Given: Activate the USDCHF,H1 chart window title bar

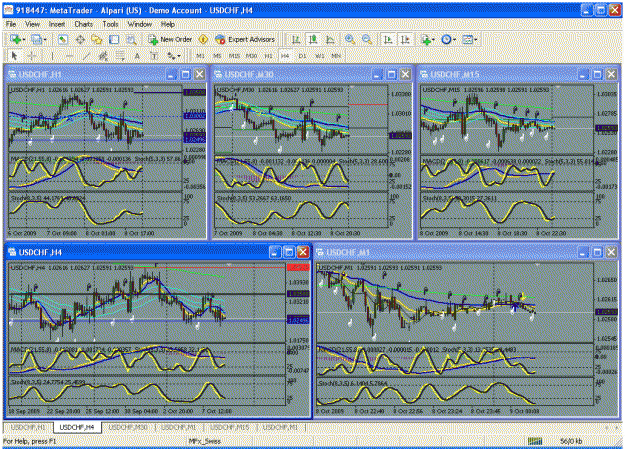Looking at the screenshot, I should pos(106,74).
